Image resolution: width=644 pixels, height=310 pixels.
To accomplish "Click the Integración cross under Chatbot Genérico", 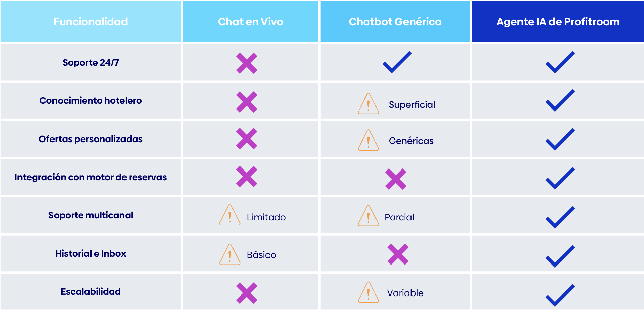I will click(x=396, y=179).
